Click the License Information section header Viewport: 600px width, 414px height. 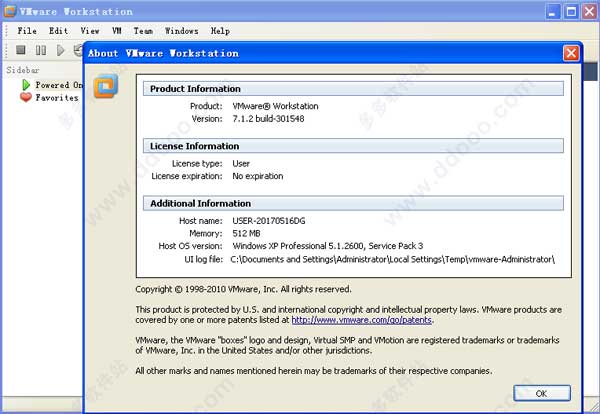pos(353,146)
